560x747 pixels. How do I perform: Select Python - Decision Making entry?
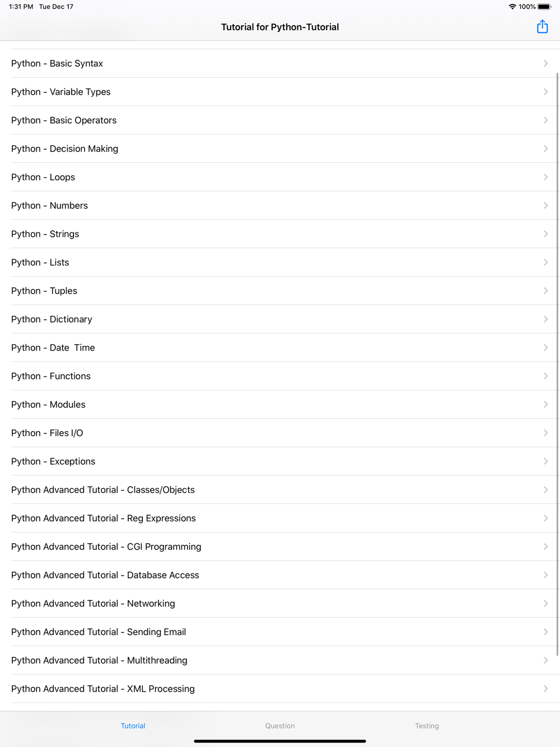280,148
